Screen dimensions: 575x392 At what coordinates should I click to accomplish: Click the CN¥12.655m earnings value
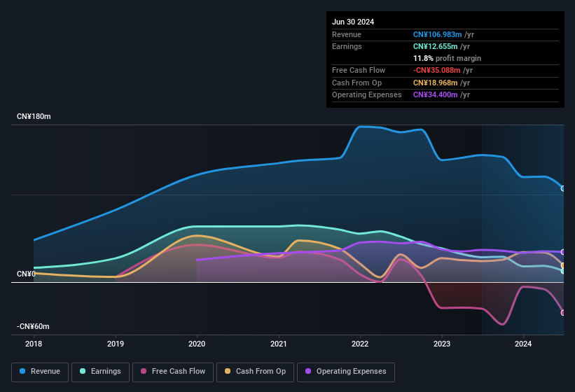(x=436, y=46)
